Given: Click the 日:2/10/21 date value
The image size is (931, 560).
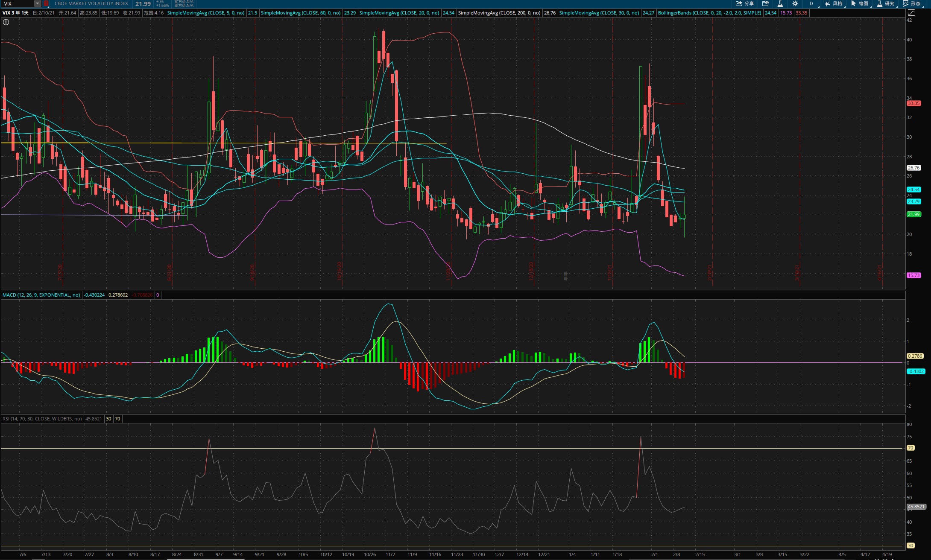Looking at the screenshot, I should pyautogui.click(x=44, y=13).
